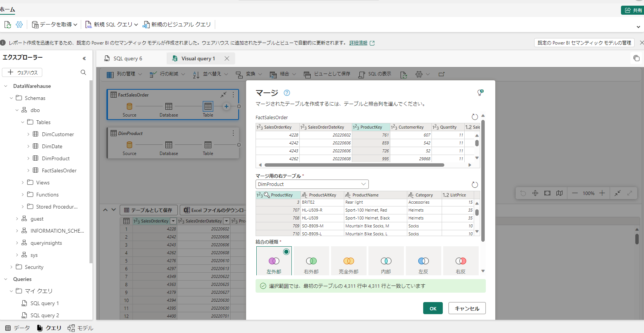Click the lightbulb tips icon in the merge dialog
644x333 pixels.
point(480,92)
